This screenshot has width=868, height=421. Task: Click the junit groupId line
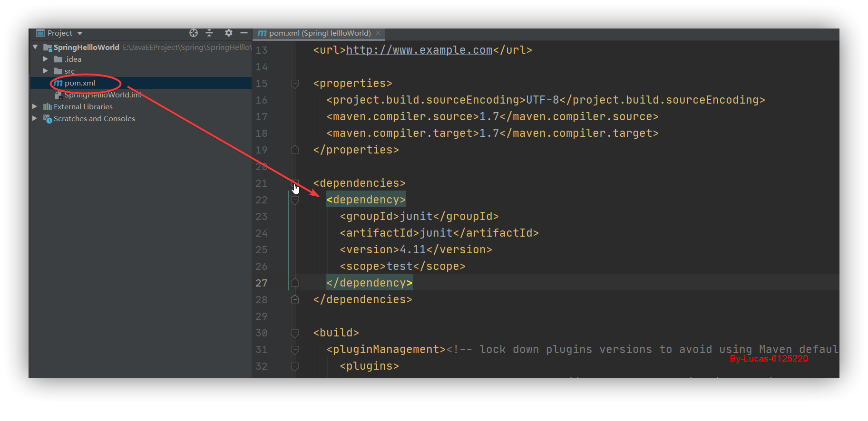[419, 217]
